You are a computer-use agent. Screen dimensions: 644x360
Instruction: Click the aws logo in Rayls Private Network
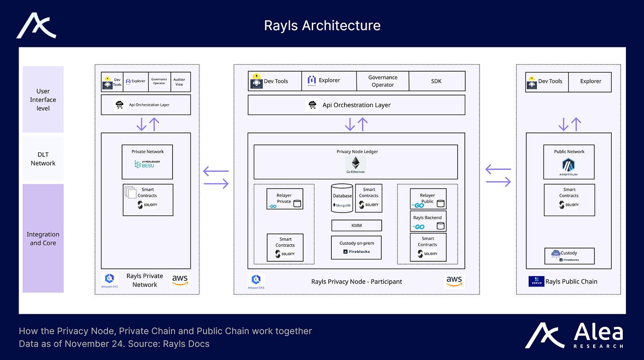[180, 280]
